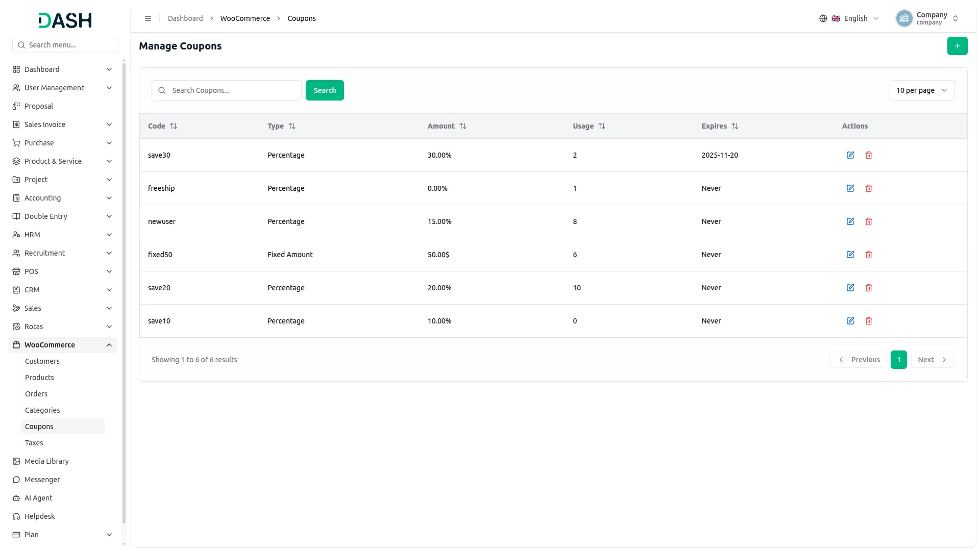Click the globe language icon
This screenshot has height=551, width=980.
click(x=823, y=18)
